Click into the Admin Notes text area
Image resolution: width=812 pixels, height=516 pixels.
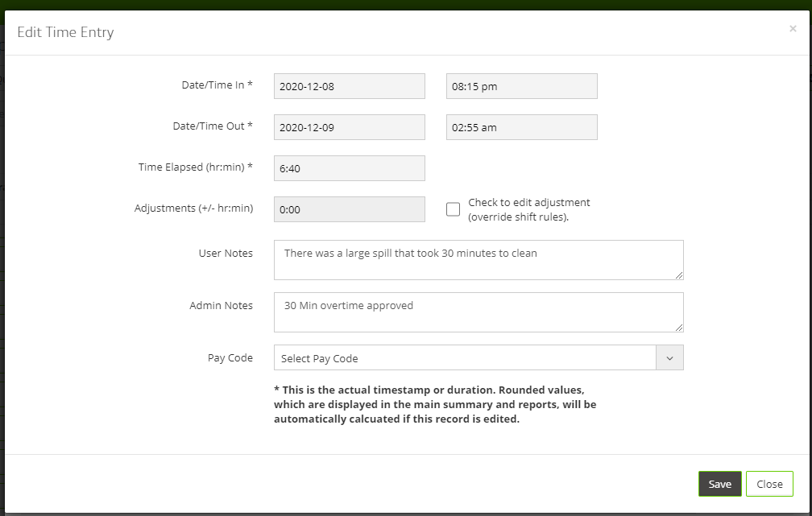click(478, 312)
